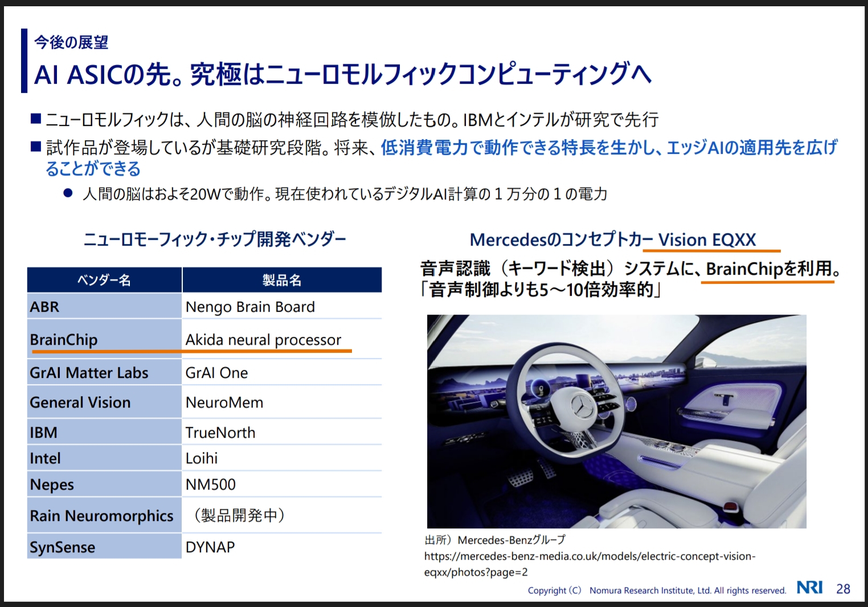The image size is (868, 607).
Task: Select the 'NeuroMem' product cell
Action: (x=282, y=402)
